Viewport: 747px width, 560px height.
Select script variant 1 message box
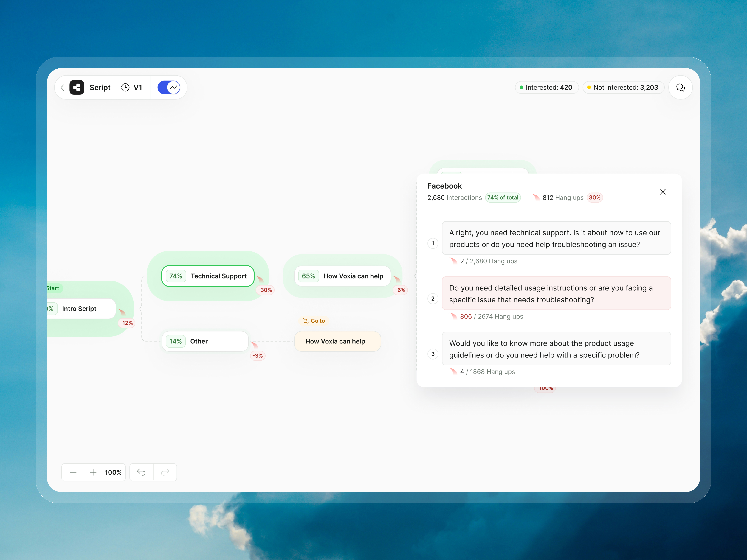click(x=556, y=238)
